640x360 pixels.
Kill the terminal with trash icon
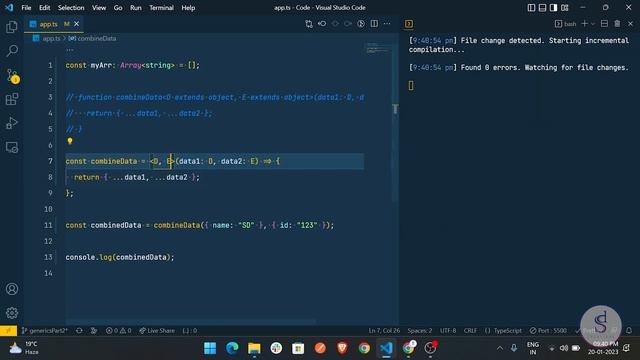point(618,24)
